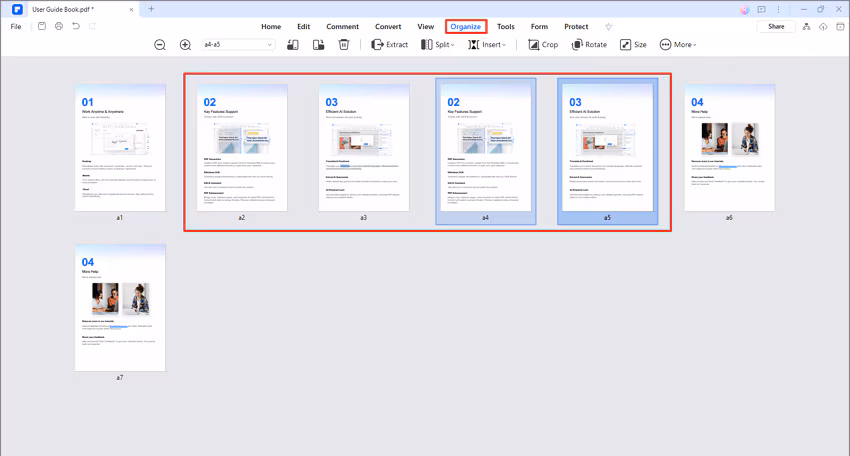Click the zoom out magnifier icon
This screenshot has height=456, width=850.
(x=159, y=45)
